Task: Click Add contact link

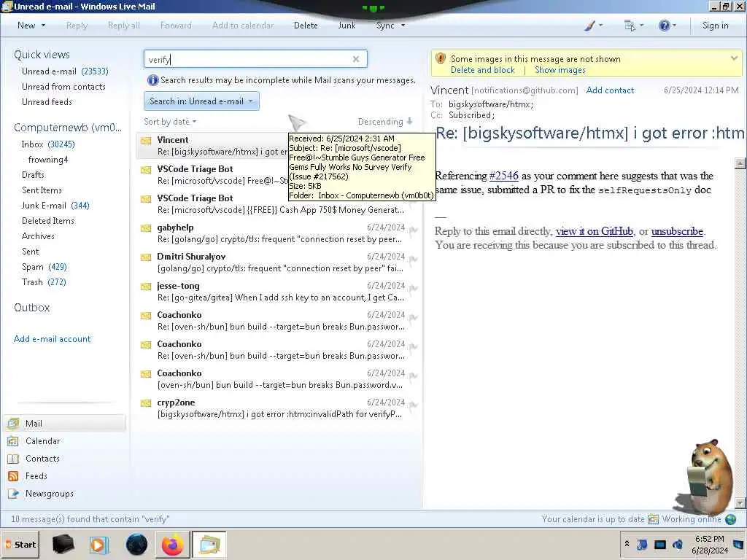Action: tap(610, 90)
